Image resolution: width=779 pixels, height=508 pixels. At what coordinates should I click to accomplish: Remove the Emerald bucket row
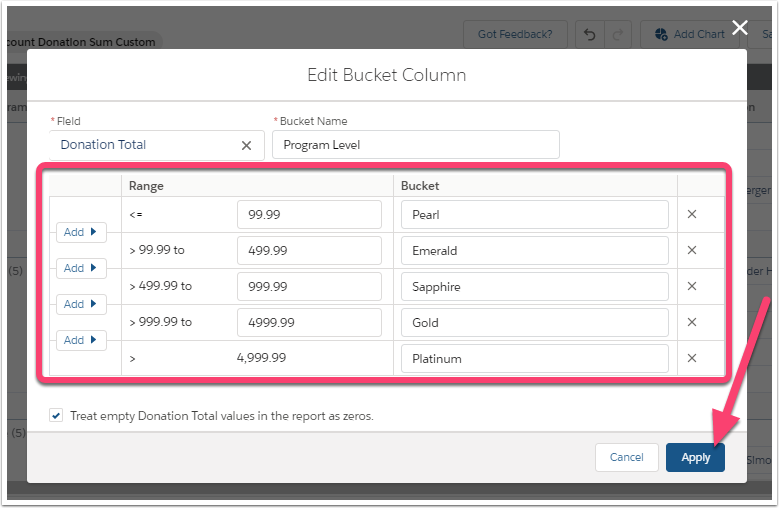coord(692,250)
